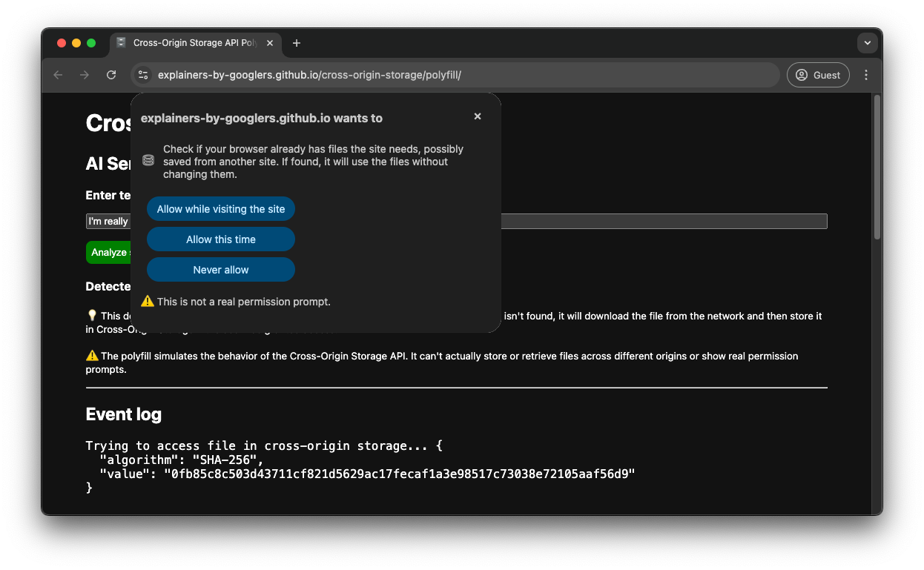Open site information settings in the address bar
This screenshot has width=924, height=570.
click(x=143, y=75)
